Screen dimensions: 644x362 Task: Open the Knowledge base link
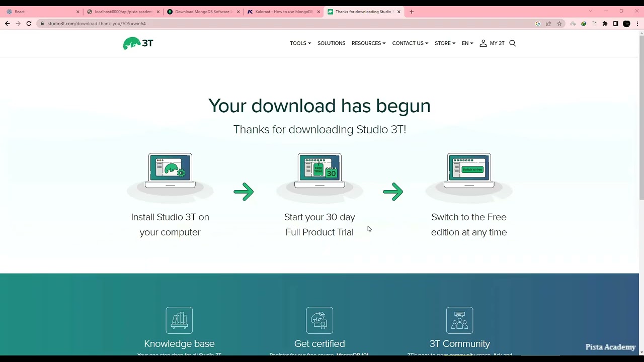point(179,344)
